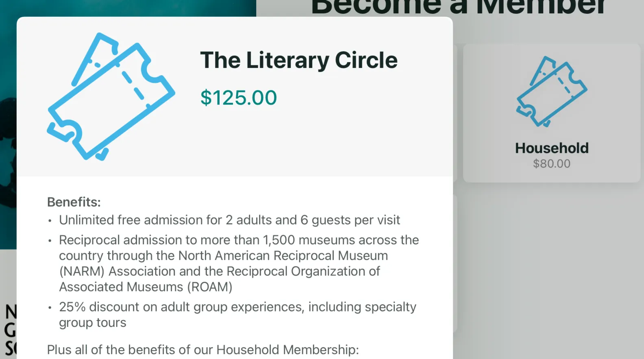Click the Benefits heading in the popup
The image size is (644, 359).
coord(74,202)
